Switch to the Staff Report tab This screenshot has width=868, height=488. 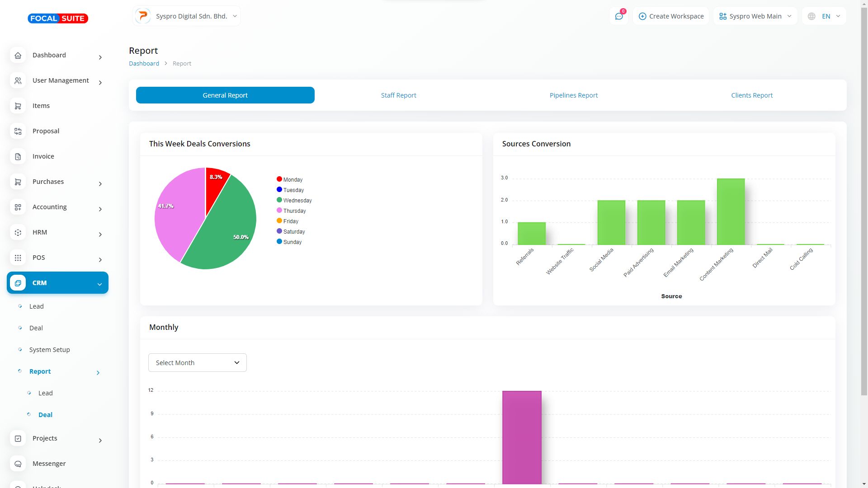point(398,95)
